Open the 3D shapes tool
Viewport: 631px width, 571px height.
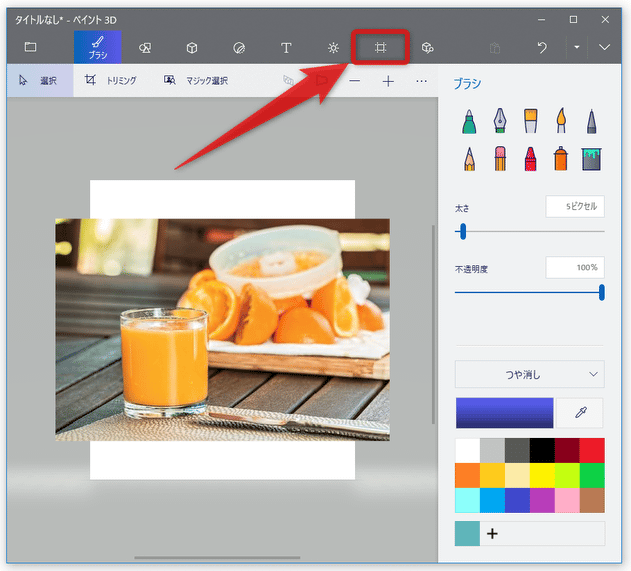pos(192,47)
